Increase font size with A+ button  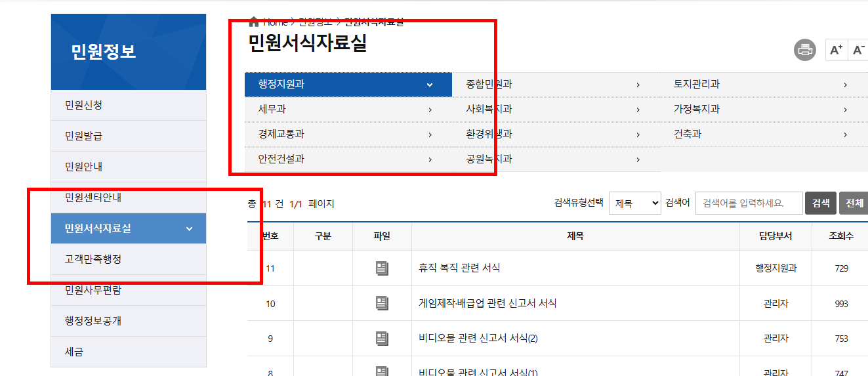point(836,50)
